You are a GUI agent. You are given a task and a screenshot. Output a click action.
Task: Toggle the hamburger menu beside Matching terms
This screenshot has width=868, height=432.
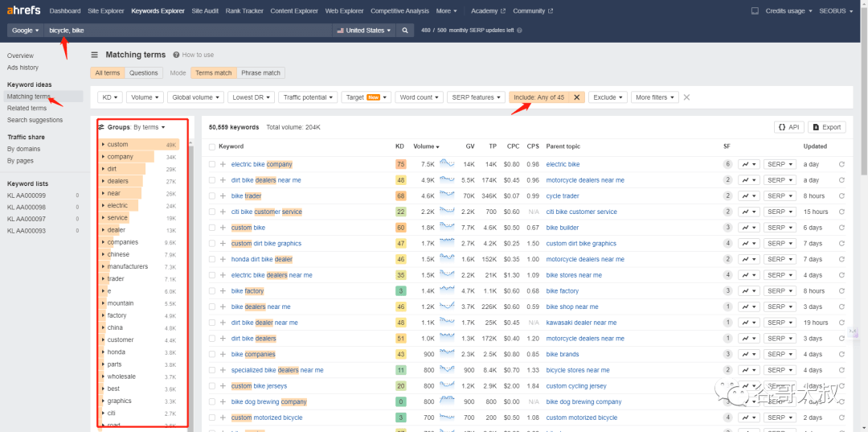(x=95, y=55)
